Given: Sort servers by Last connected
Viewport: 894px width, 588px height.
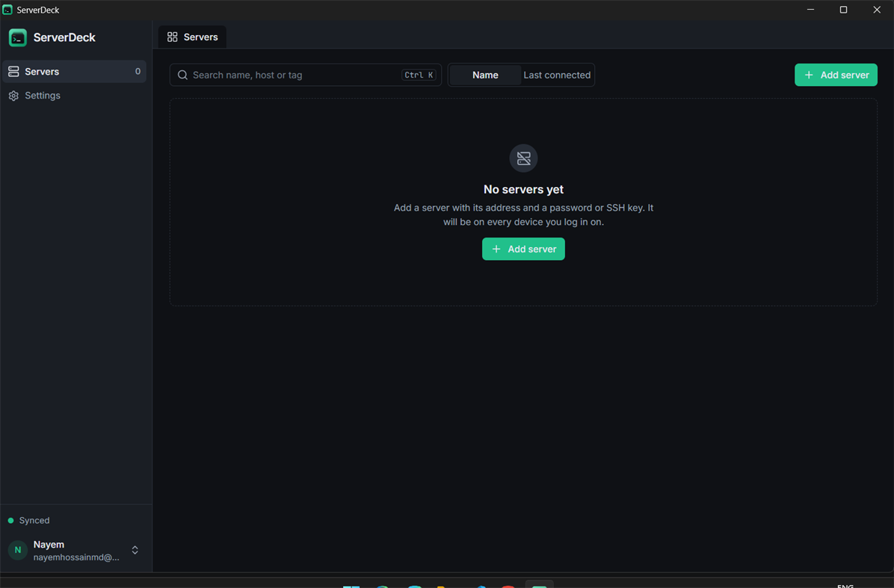Looking at the screenshot, I should (557, 75).
